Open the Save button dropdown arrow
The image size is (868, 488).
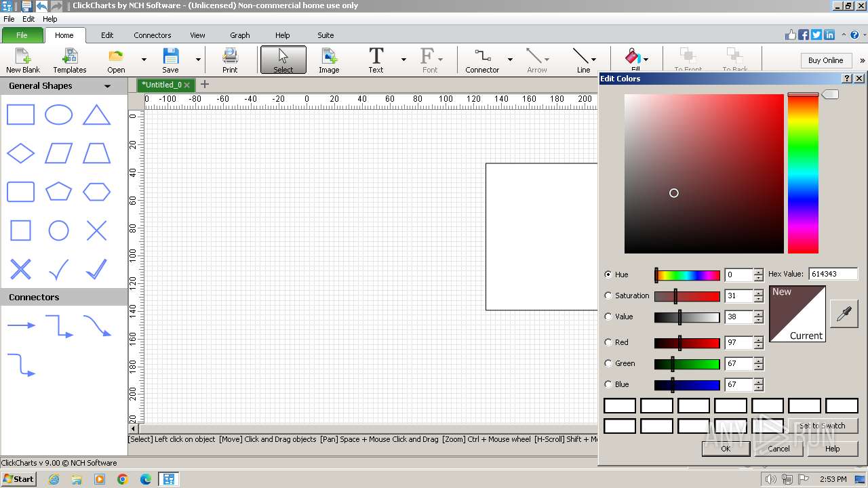(x=198, y=60)
